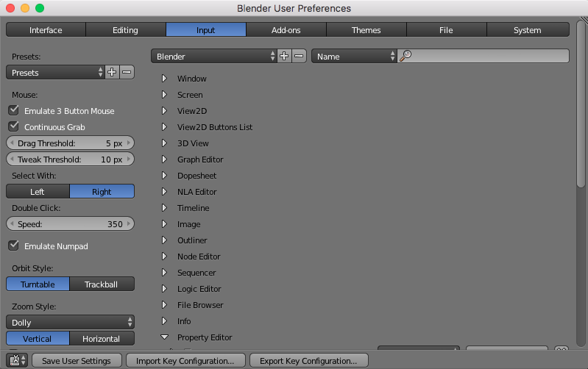The height and width of the screenshot is (369, 588).
Task: Expand the File Browser keymap section
Action: [164, 305]
